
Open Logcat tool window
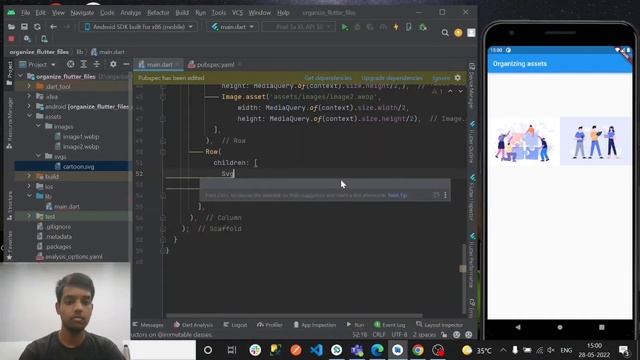235,325
